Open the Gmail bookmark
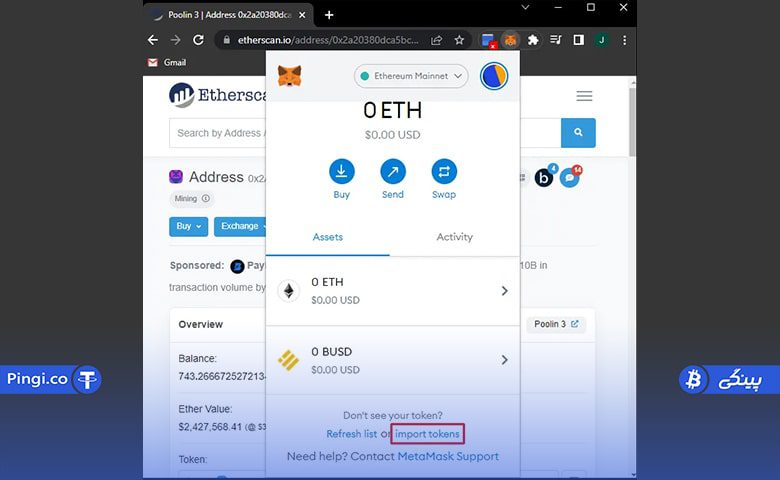 (x=167, y=62)
